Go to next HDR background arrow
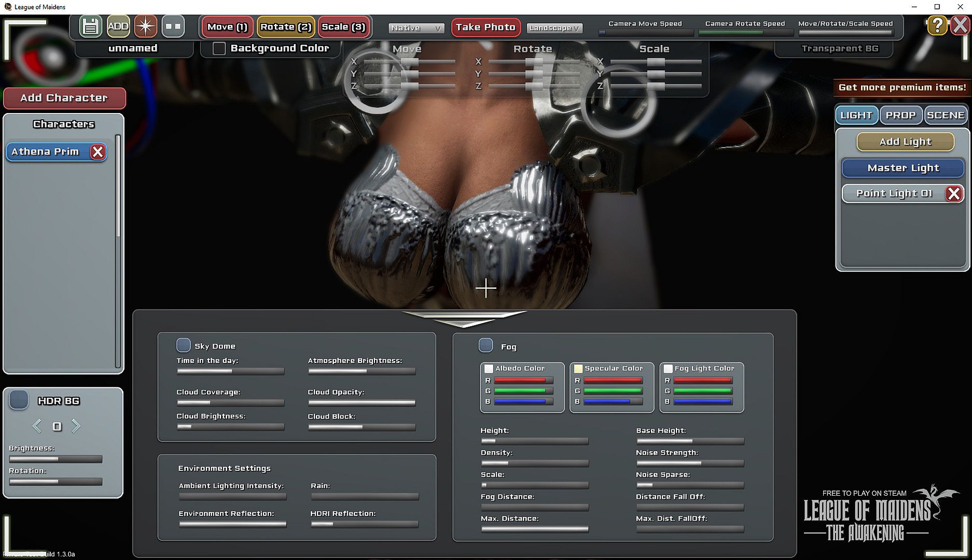This screenshot has width=972, height=560. [x=76, y=426]
